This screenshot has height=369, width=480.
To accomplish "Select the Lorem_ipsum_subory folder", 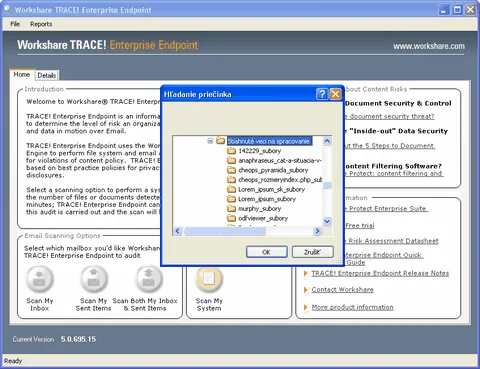I will tap(261, 199).
